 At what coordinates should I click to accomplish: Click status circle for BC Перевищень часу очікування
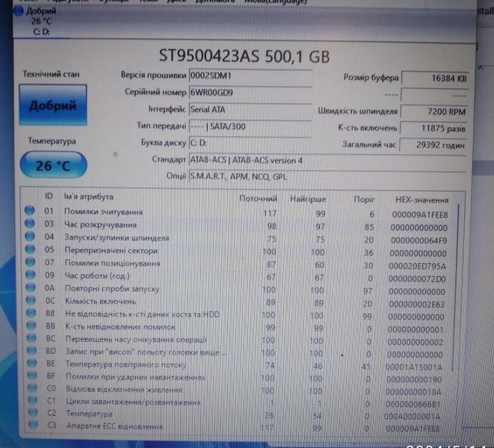click(31, 337)
